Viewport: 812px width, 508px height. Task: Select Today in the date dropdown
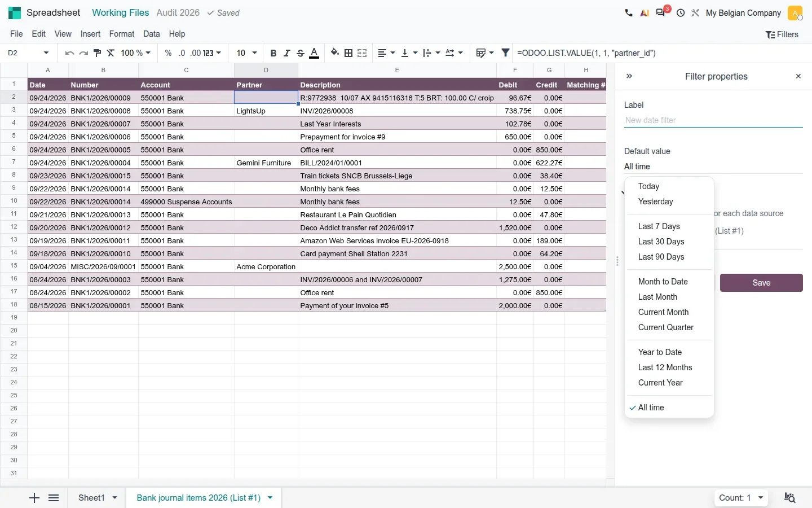669,186
